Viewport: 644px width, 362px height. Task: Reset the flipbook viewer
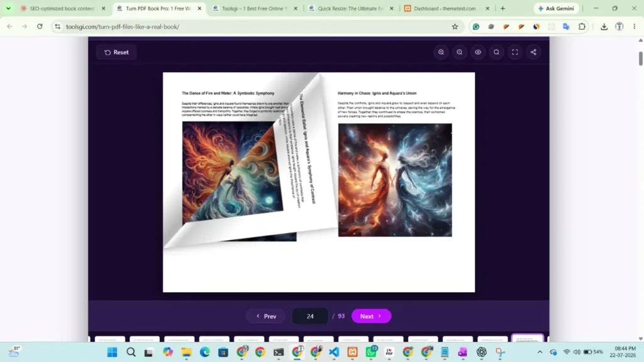pos(116,52)
